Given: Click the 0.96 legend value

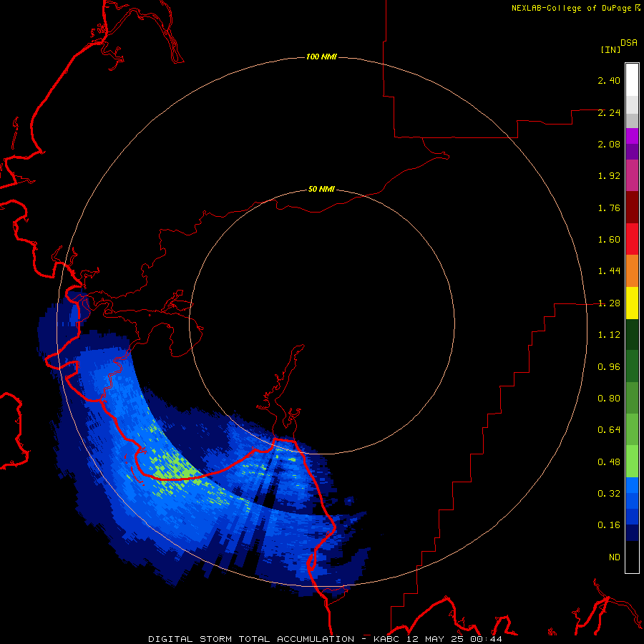Looking at the screenshot, I should point(609,367).
